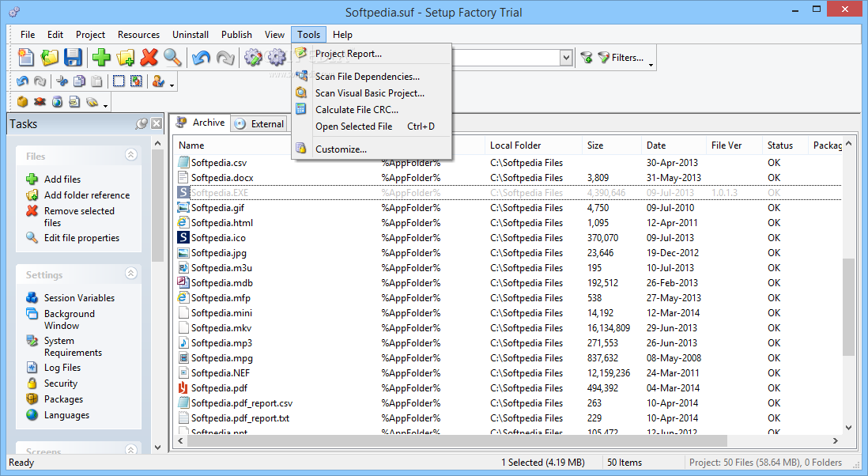Click the plug-in connector icon in third toolbar

click(x=92, y=102)
